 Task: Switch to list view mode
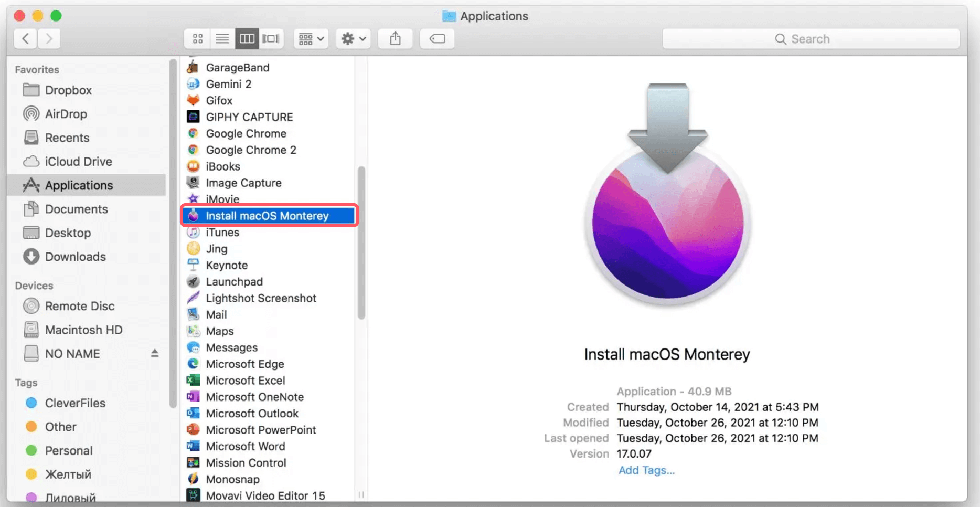(x=222, y=38)
